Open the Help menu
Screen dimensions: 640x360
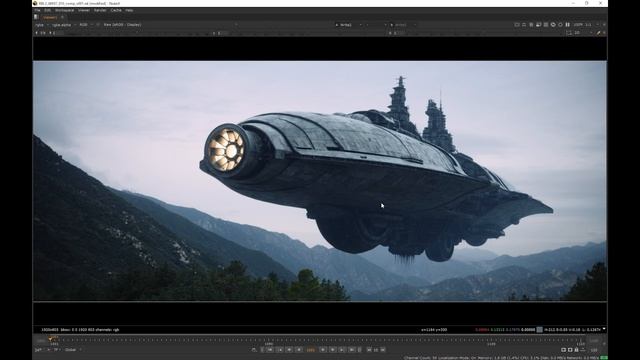coord(129,10)
